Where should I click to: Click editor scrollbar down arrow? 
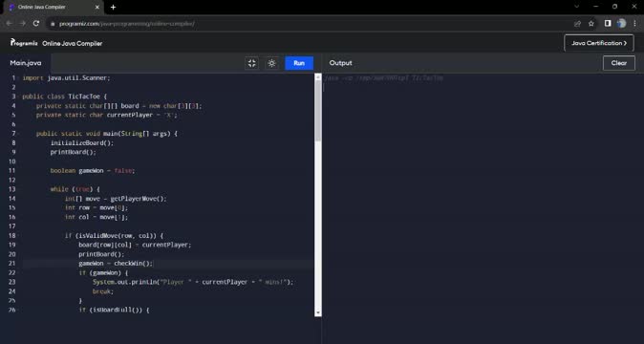pyautogui.click(x=317, y=312)
